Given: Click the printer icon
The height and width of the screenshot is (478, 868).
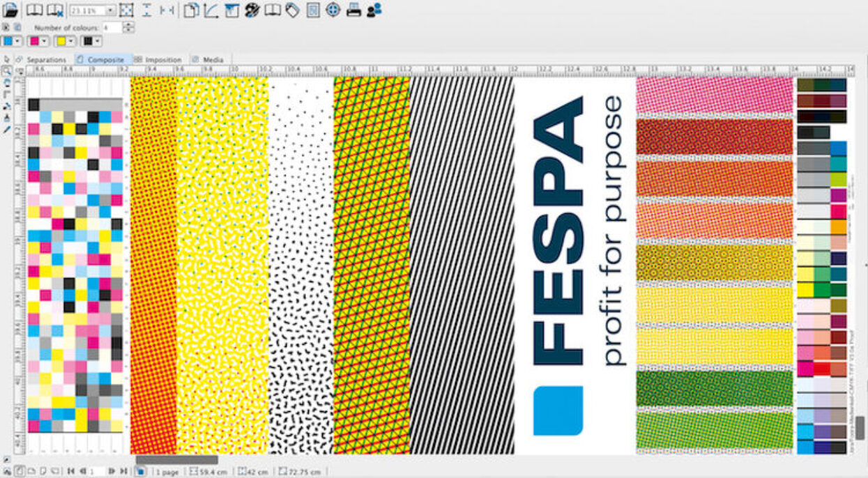Looking at the screenshot, I should pyautogui.click(x=353, y=10).
